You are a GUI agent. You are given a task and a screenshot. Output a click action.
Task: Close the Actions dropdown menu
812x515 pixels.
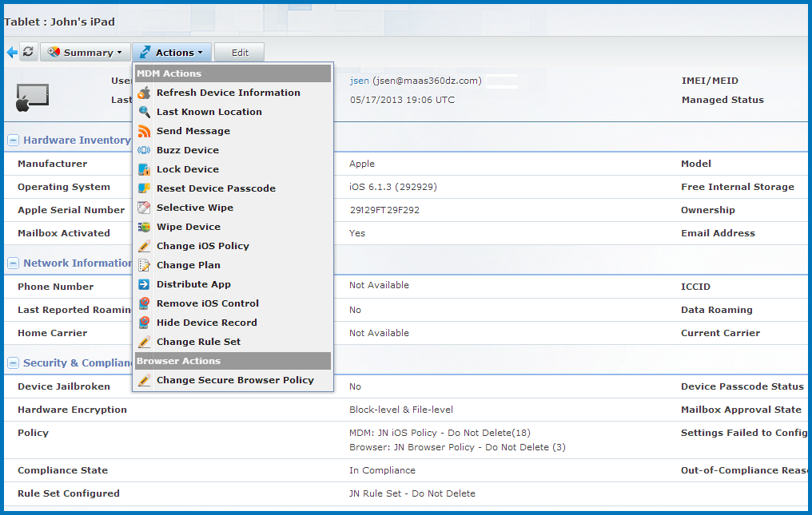point(172,52)
